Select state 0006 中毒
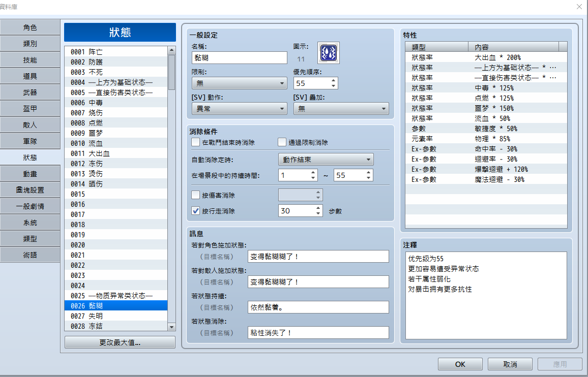Image resolution: width=588 pixels, height=377 pixels. point(116,102)
